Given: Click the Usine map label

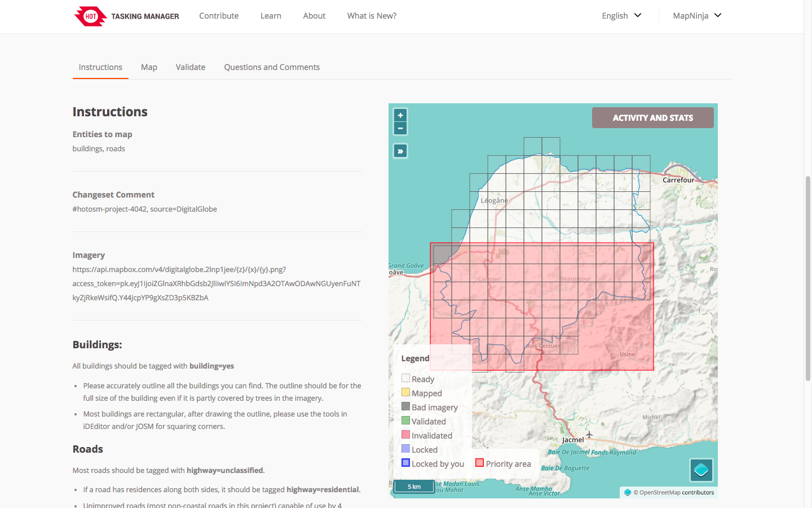Looking at the screenshot, I should [x=627, y=354].
